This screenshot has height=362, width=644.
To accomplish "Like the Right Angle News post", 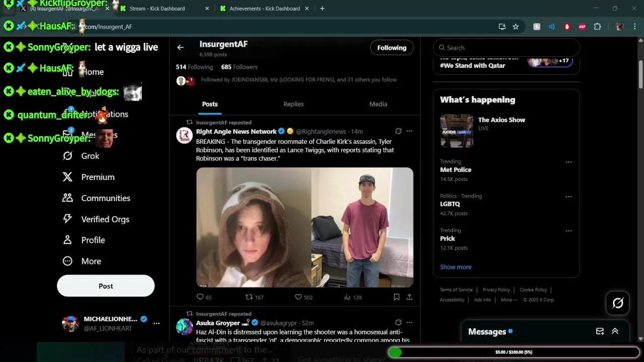I will point(304,297).
